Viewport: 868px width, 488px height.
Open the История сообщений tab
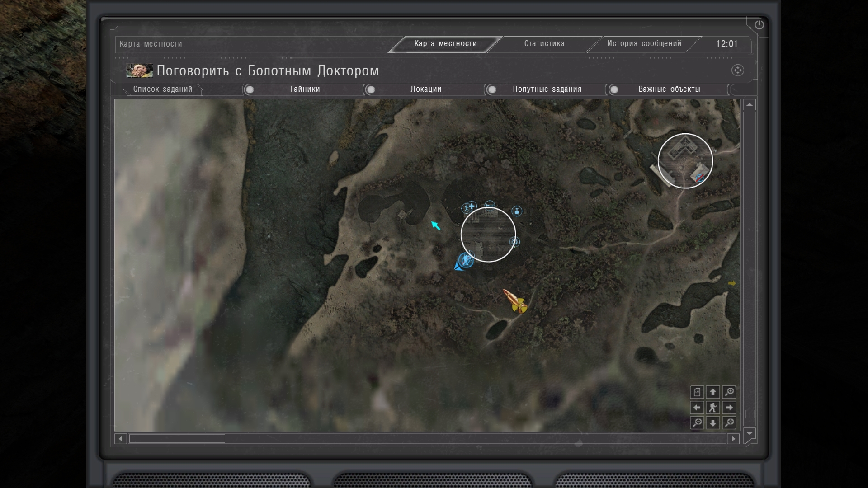coord(644,44)
